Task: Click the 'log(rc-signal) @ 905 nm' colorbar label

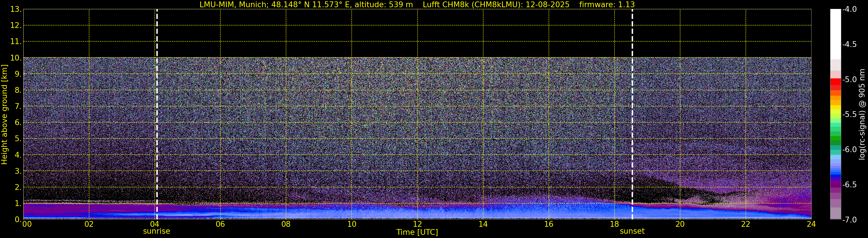Action: pos(862,114)
